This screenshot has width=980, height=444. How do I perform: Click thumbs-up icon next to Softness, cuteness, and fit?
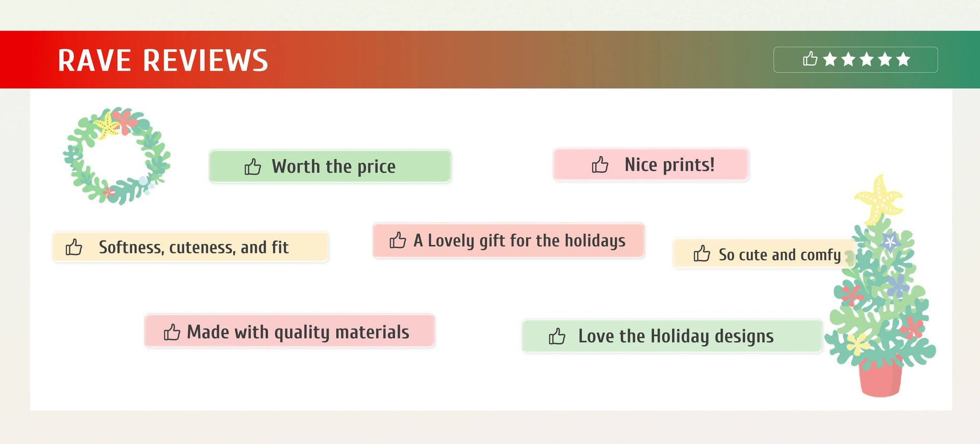pyautogui.click(x=74, y=247)
